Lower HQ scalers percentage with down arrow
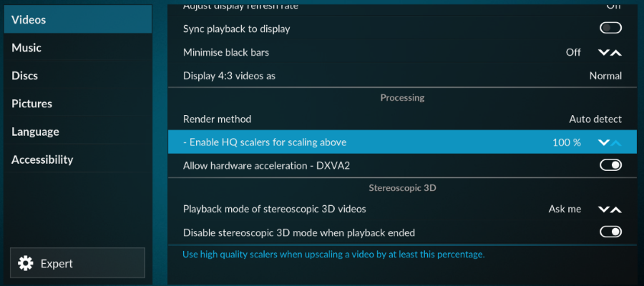Image resolution: width=644 pixels, height=286 pixels. 603,142
